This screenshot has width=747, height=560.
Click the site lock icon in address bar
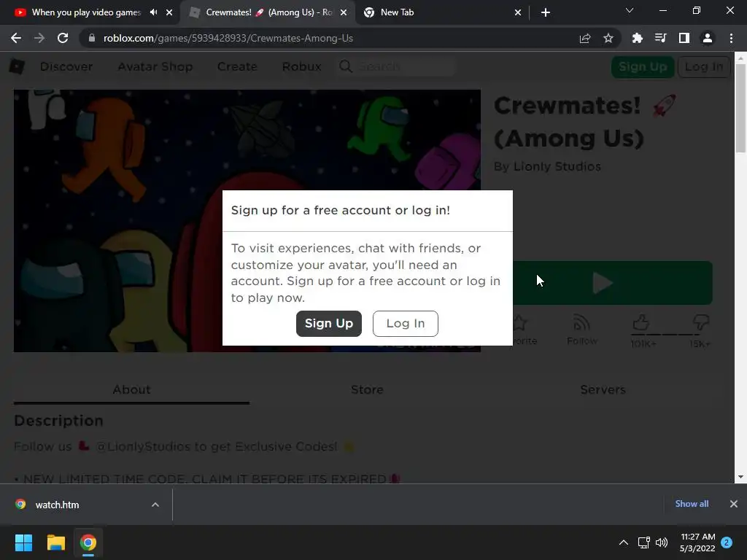(92, 38)
